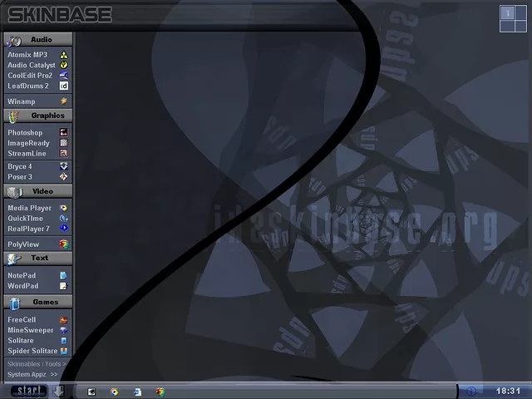
Task: Collapse the Graphics section header
Action: click(38, 116)
